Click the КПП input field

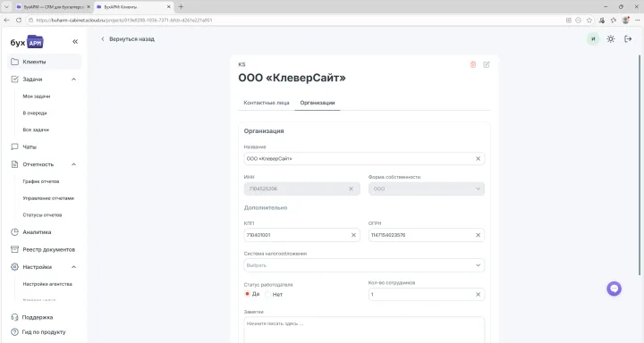point(302,235)
